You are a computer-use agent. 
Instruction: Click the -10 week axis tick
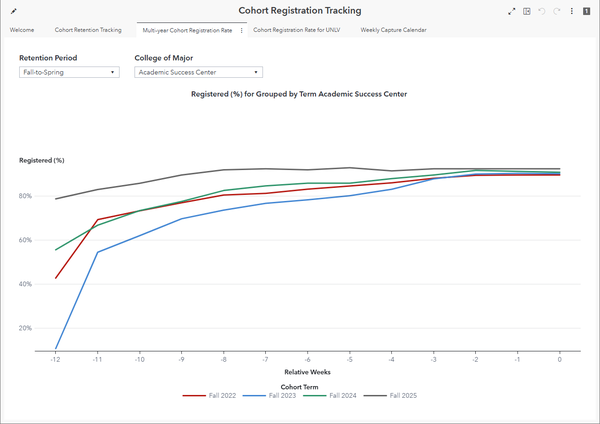pos(140,360)
